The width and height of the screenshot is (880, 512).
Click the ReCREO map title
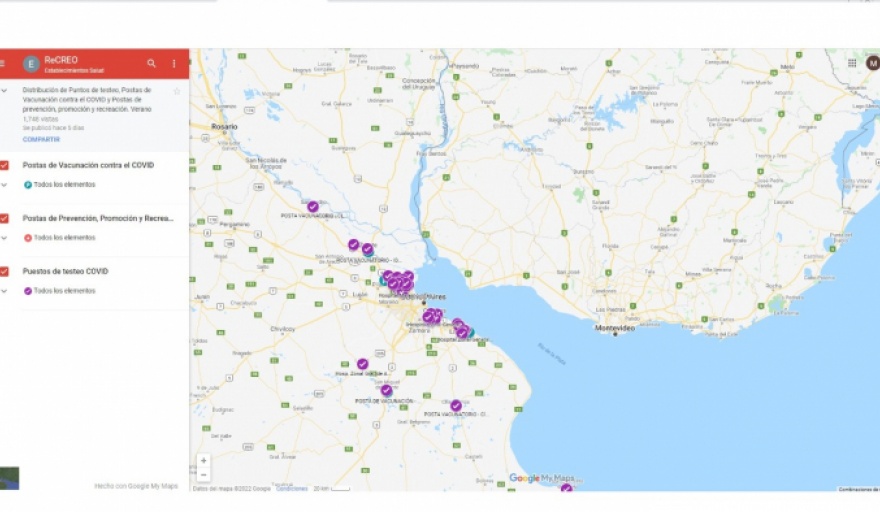(61, 60)
